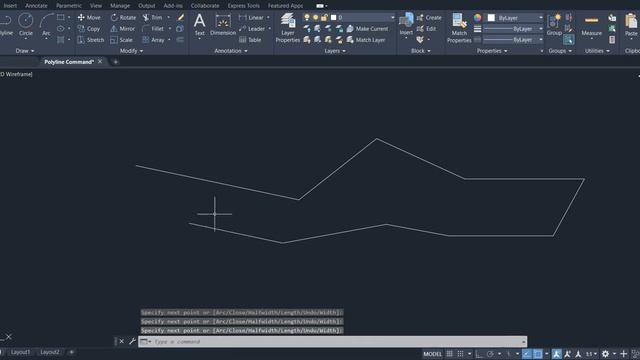The height and width of the screenshot is (360, 640).
Task: Open the Express Tools ribbon tab
Action: 244,6
